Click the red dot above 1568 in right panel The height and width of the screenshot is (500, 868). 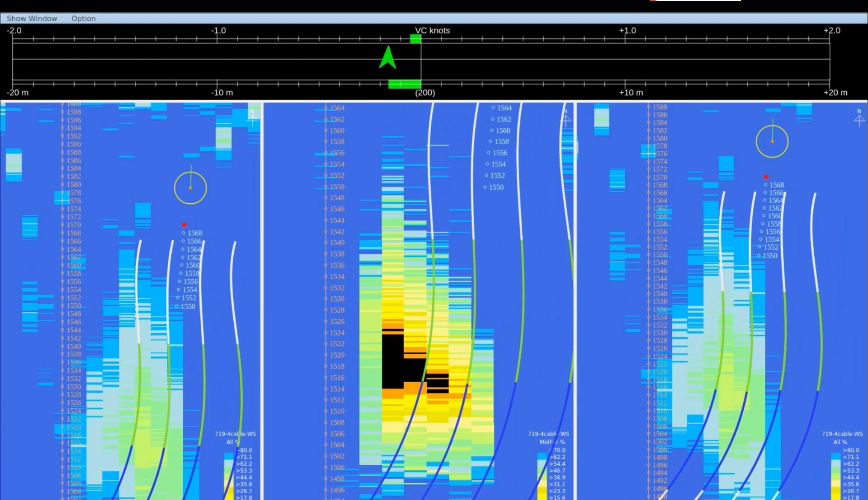[766, 177]
